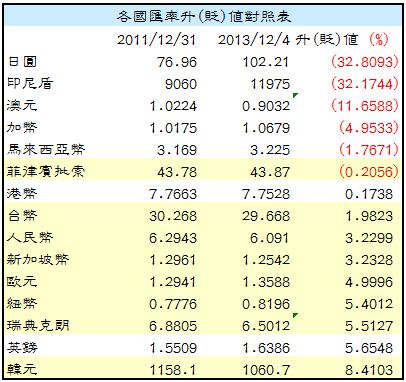This screenshot has width=406, height=382.
Task: Select the 3.2328 value
Action: click(369, 260)
